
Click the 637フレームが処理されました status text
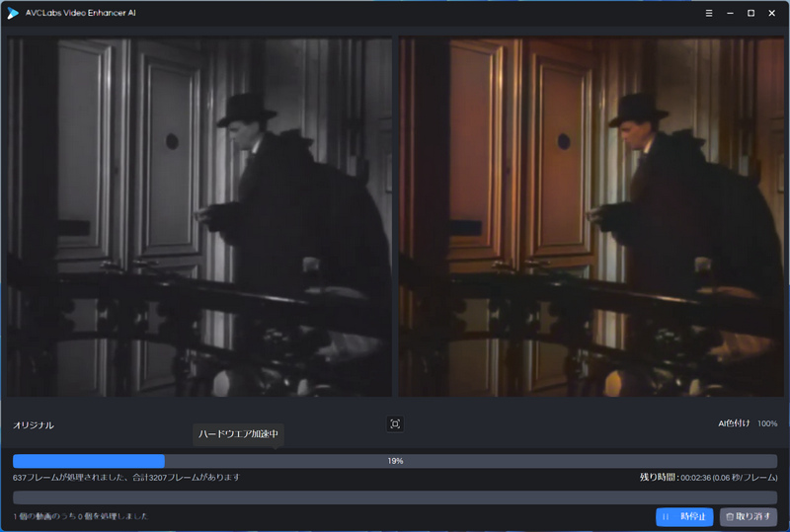(126, 477)
